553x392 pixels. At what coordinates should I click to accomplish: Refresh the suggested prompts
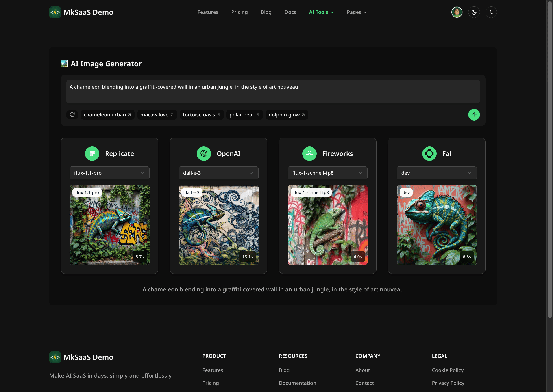coord(72,115)
